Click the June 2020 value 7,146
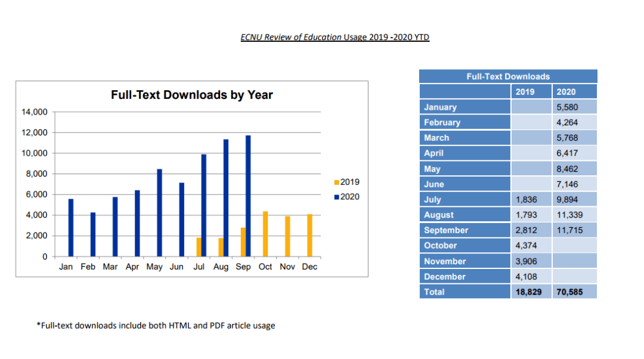Viewport: 644px width, 359px height. (x=567, y=184)
